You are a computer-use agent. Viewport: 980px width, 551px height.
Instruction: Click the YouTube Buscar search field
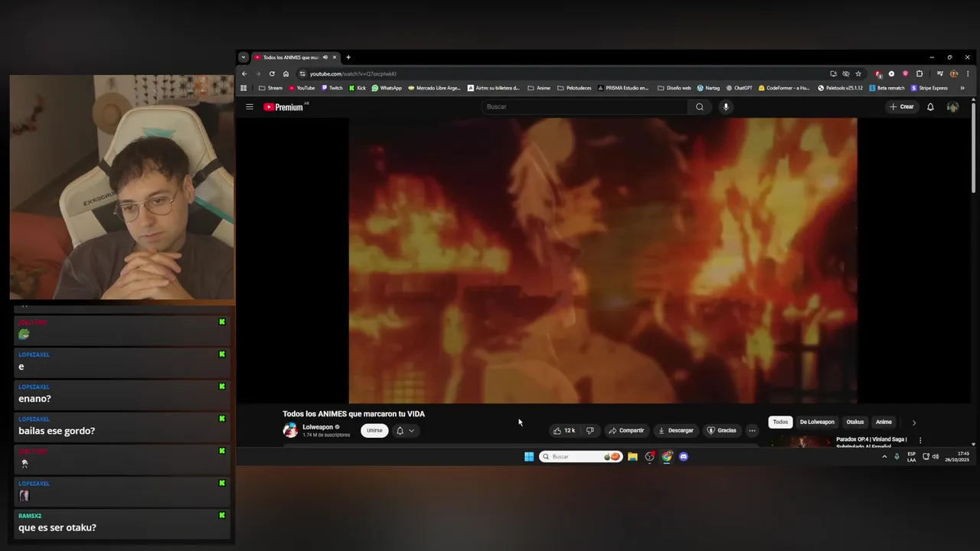tap(586, 107)
